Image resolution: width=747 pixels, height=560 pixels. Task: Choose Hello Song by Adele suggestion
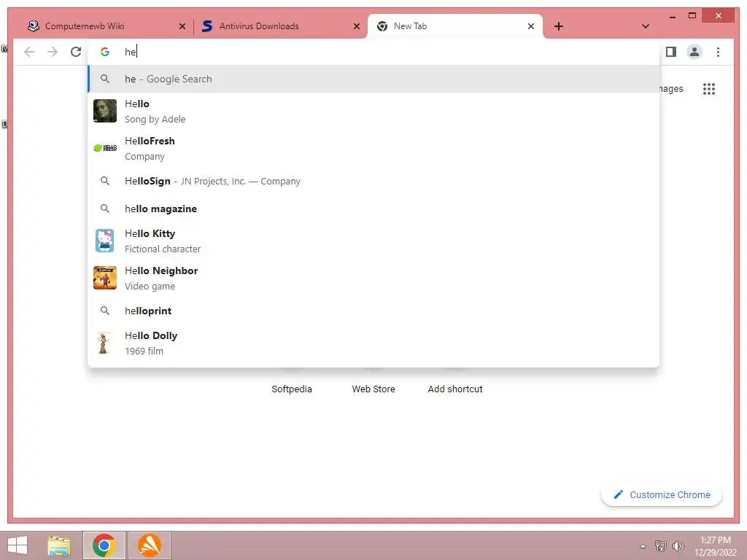(x=374, y=111)
